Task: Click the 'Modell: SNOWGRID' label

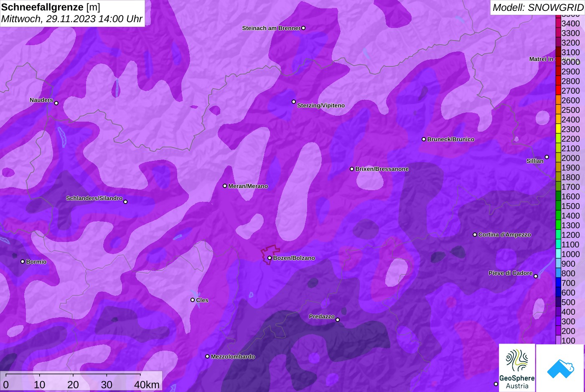Action: pyautogui.click(x=538, y=7)
